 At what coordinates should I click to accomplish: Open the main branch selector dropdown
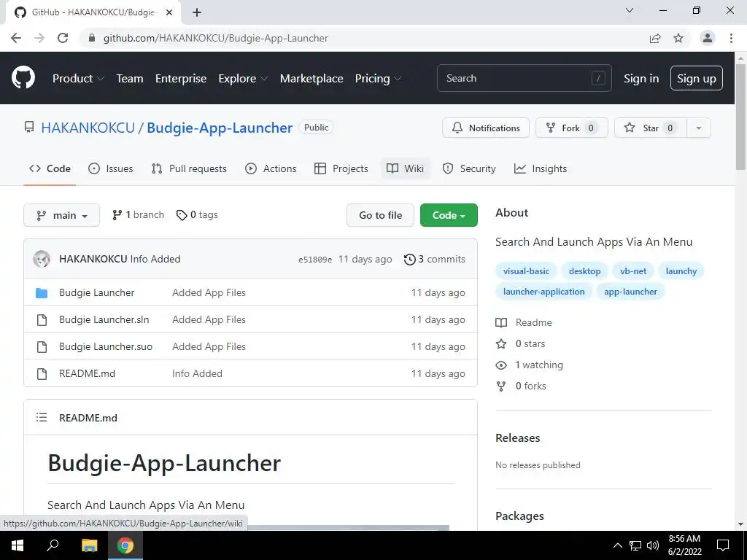click(x=61, y=215)
